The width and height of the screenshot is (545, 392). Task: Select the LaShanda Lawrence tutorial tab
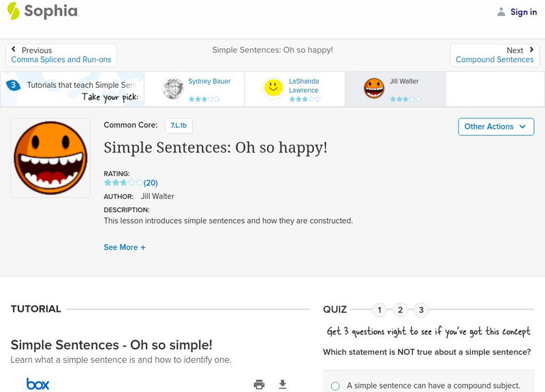click(294, 89)
